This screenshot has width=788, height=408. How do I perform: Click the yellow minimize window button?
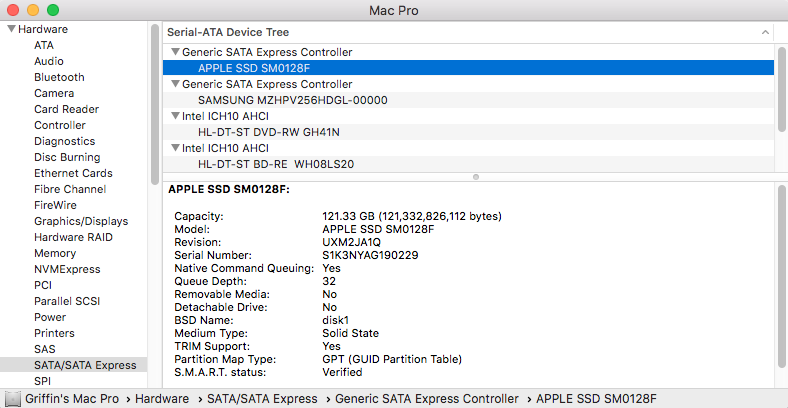click(33, 10)
